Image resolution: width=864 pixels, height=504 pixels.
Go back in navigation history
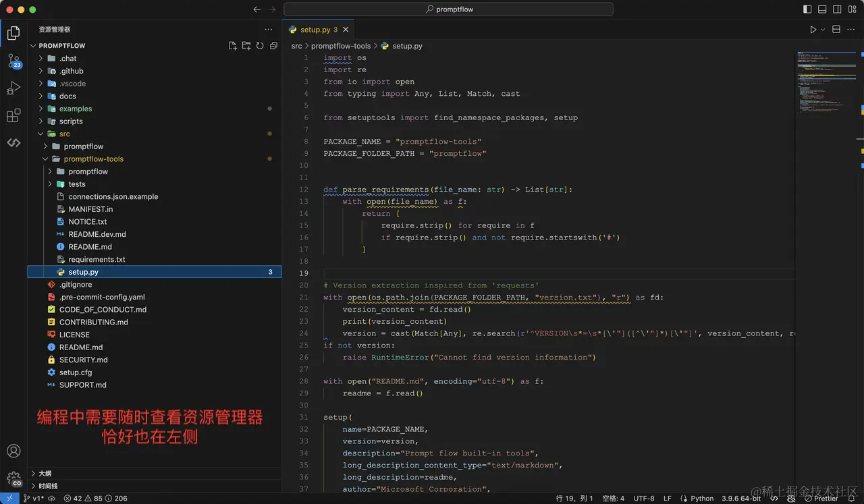[256, 9]
